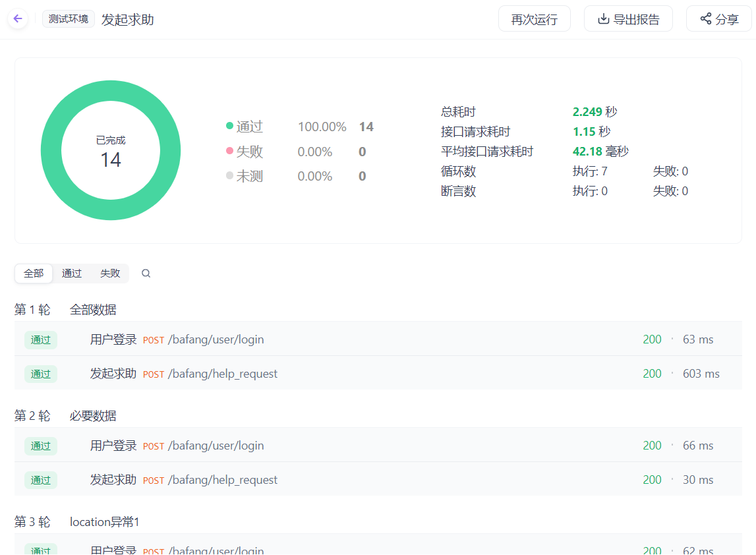Click the 603 ms response time

coord(701,374)
